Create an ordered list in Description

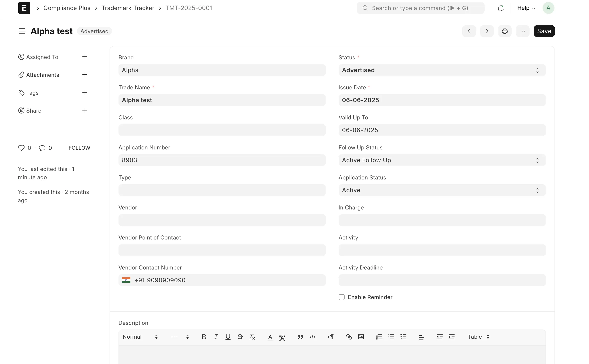(379, 337)
